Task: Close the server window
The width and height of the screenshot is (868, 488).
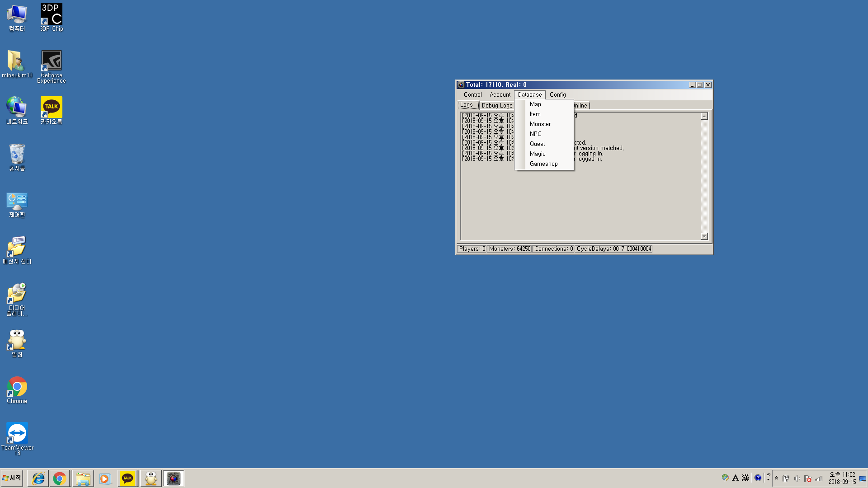Action: coord(708,85)
